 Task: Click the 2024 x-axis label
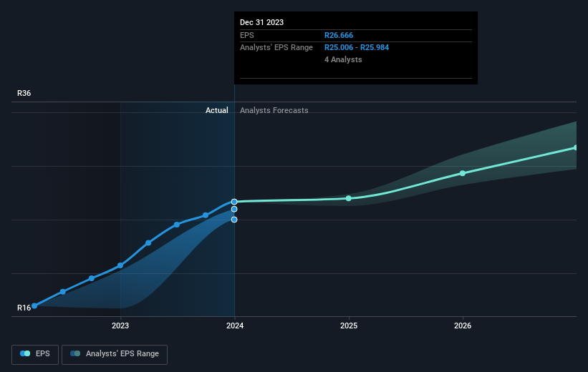pos(235,325)
